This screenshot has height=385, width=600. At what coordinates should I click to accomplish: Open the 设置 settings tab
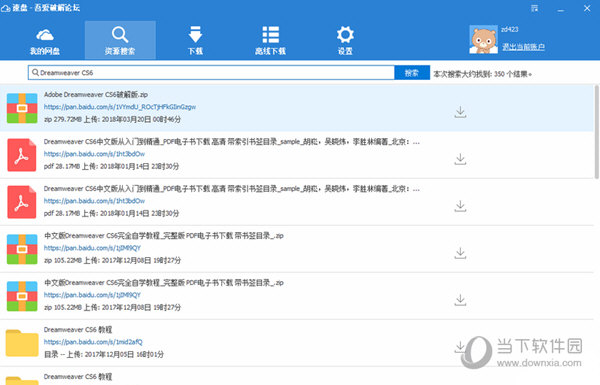coord(345,41)
